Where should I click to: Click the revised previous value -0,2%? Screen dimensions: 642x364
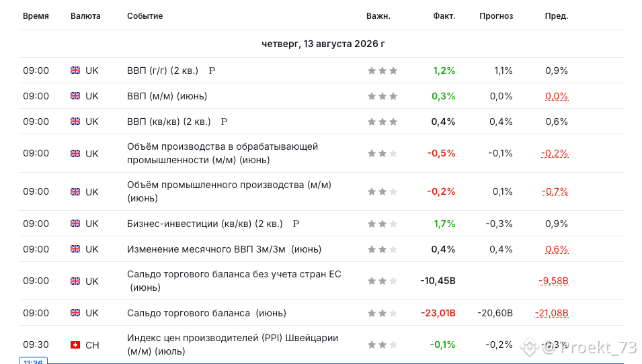pyautogui.click(x=555, y=153)
